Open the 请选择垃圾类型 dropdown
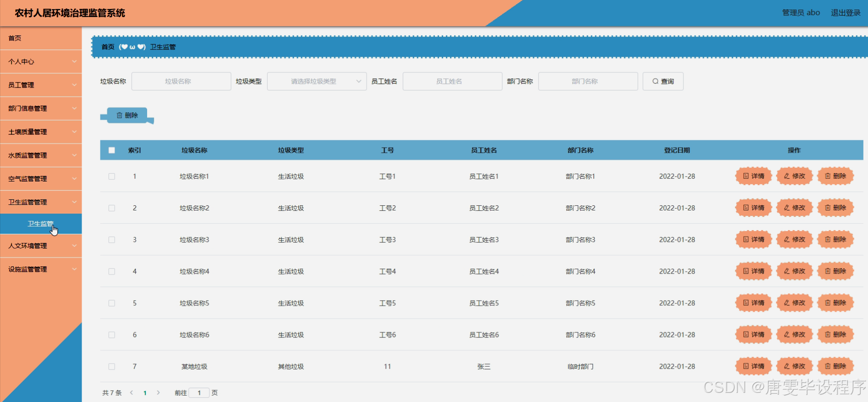 click(317, 81)
